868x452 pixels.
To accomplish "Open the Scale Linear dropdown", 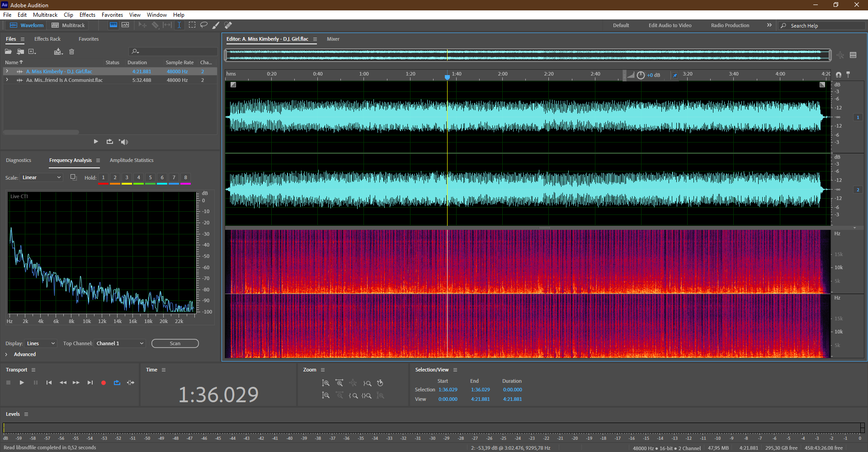I will tap(41, 177).
